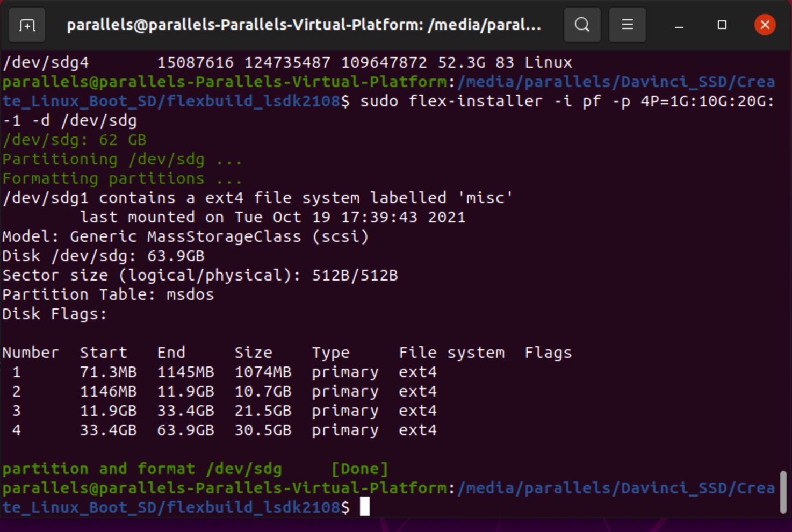Viewport: 792px width, 532px height.
Task: Open the hamburger menu
Action: (627, 25)
